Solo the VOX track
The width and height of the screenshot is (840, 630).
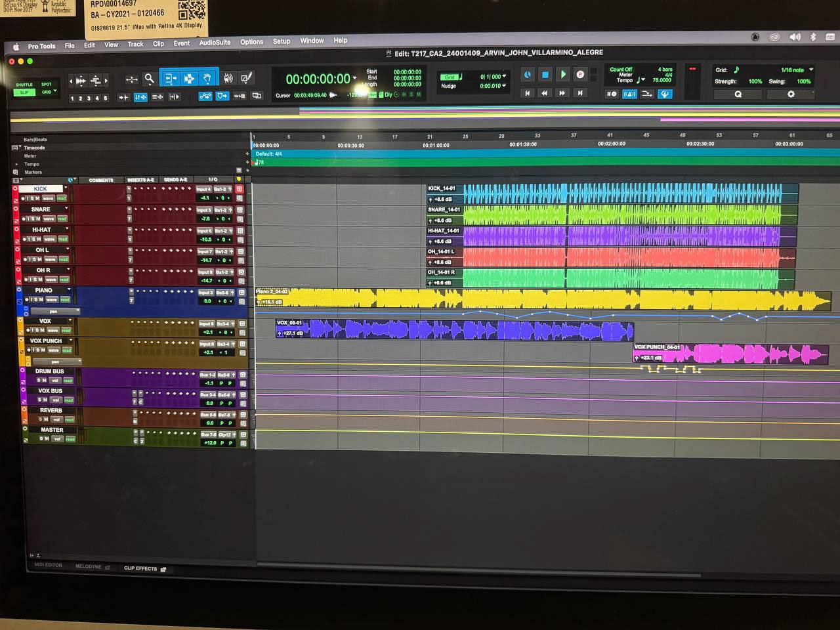tap(37, 330)
